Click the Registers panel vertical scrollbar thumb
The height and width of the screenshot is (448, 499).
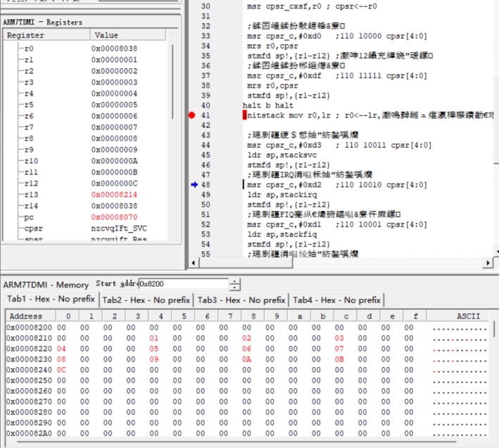(x=172, y=82)
